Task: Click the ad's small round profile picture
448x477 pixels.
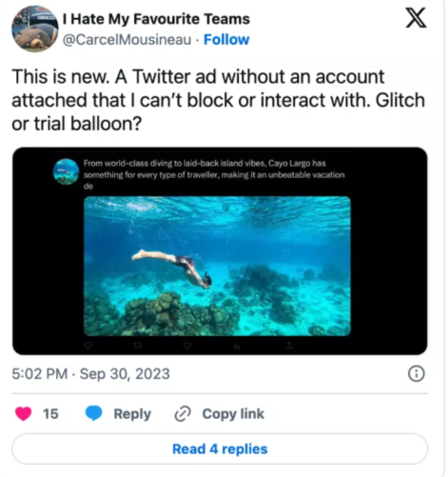Action: 66,171
